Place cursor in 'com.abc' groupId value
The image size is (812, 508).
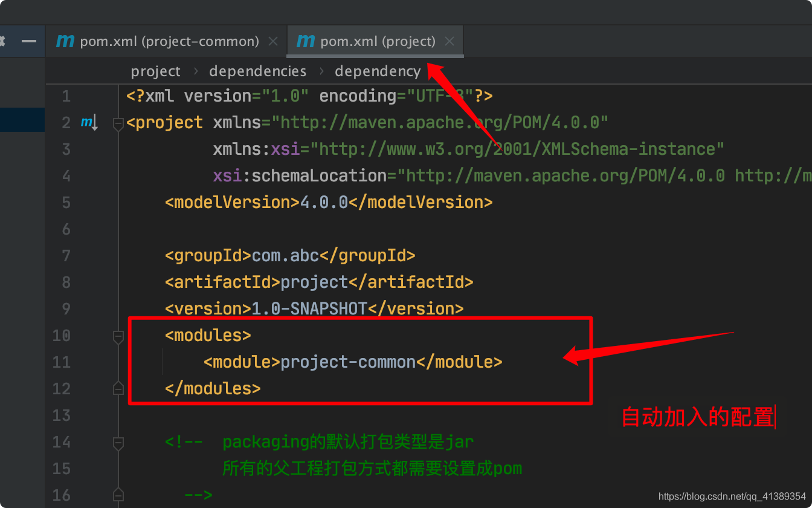click(x=285, y=256)
